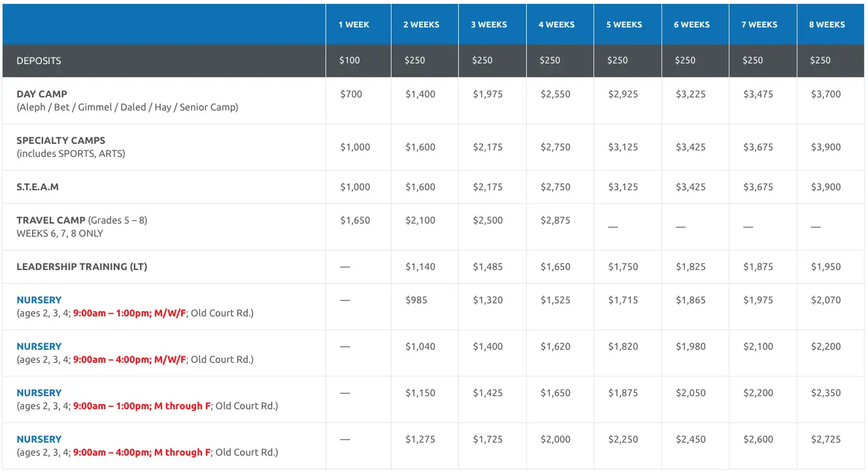This screenshot has width=868, height=472.
Task: Click the DAY CAMP row title
Action: tap(42, 94)
